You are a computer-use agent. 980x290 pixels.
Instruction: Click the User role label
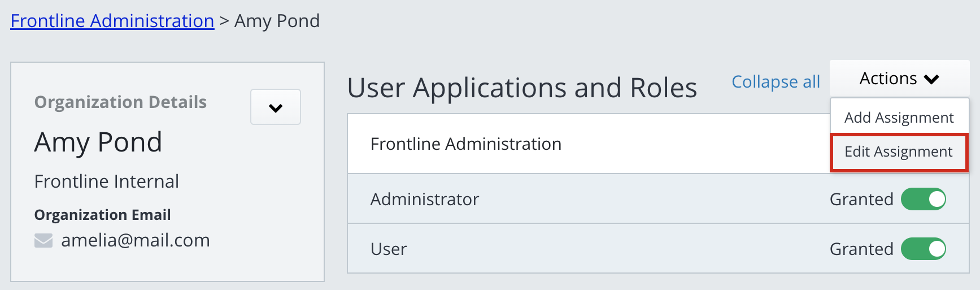pos(389,249)
